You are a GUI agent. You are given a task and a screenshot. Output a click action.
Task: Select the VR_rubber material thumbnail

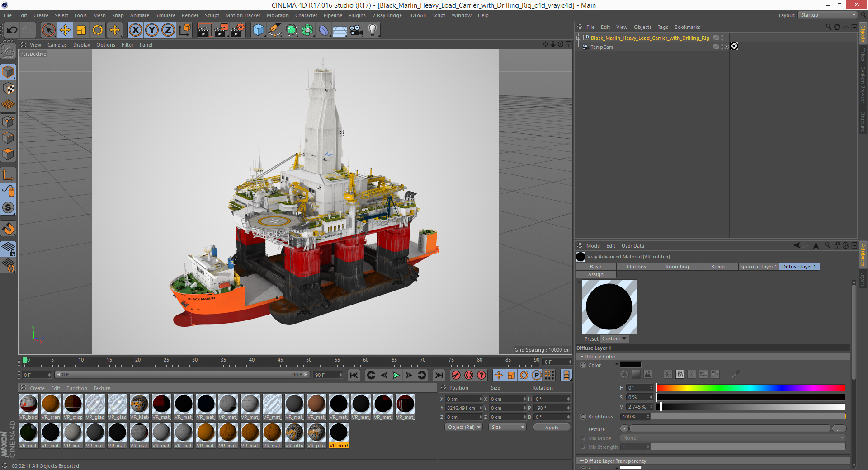click(339, 432)
